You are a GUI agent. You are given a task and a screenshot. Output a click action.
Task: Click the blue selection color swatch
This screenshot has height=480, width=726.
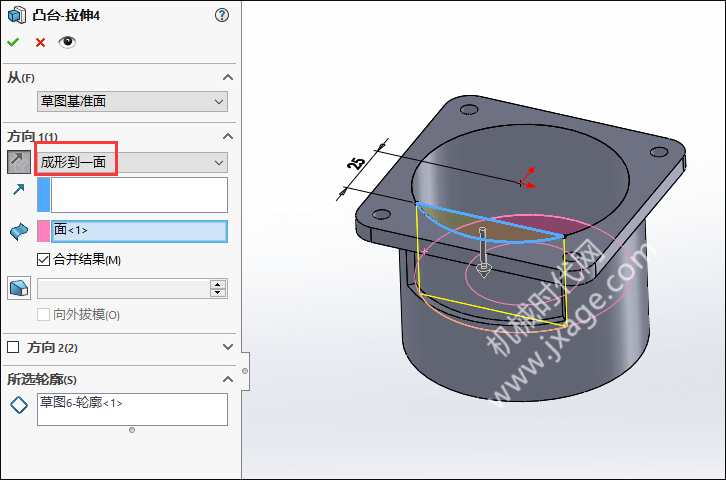point(44,195)
